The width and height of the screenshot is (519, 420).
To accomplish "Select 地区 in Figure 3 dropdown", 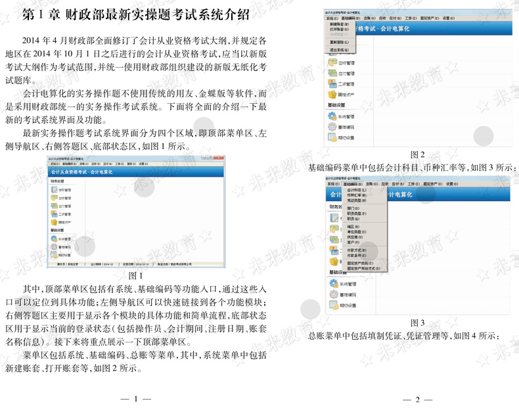I will [353, 227].
